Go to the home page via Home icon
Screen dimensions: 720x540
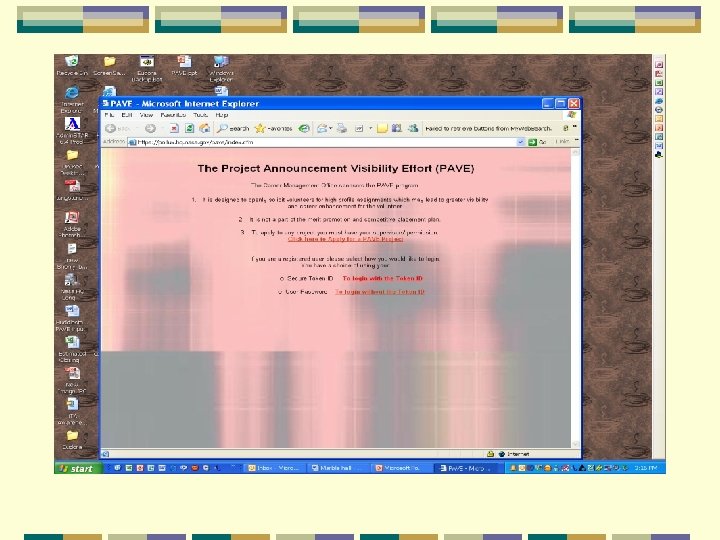pos(204,129)
